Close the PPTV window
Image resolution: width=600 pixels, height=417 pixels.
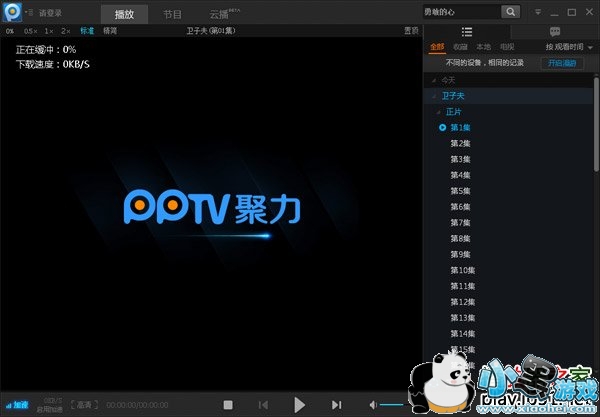tap(589, 12)
